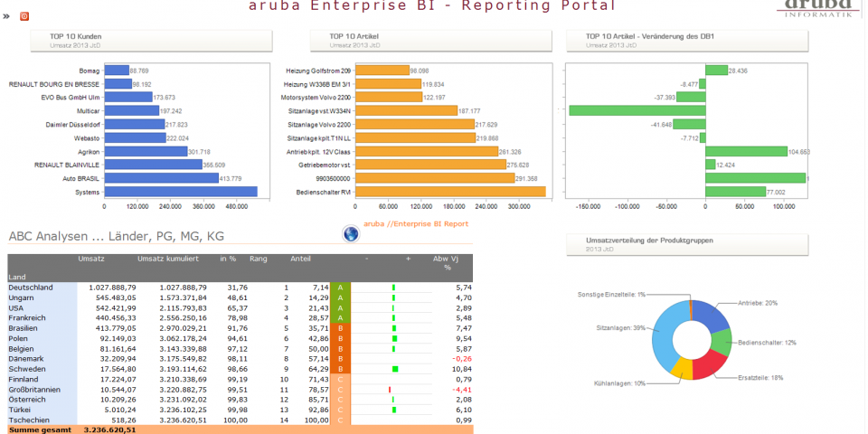Open TOP 10 Artikel Veränderung des DB1 header
Image resolution: width=868 pixels, height=434 pixels.
(687, 41)
